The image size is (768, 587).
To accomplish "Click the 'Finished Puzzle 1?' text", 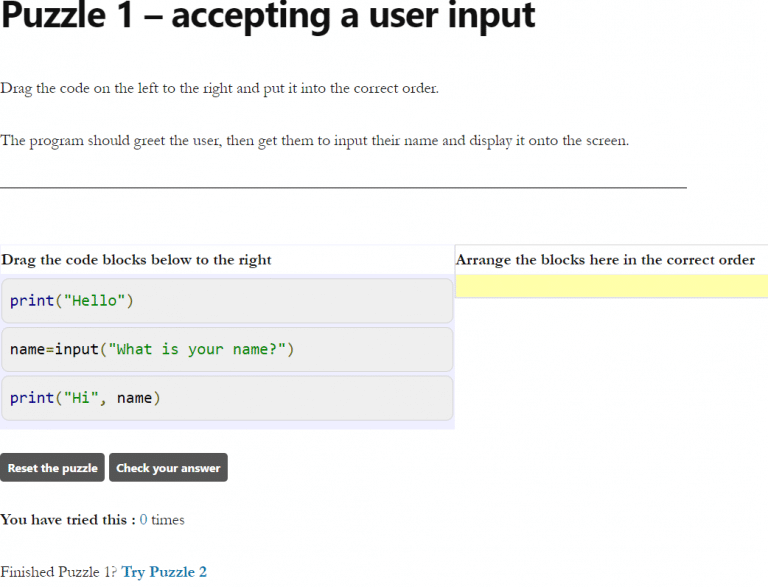I will [59, 572].
